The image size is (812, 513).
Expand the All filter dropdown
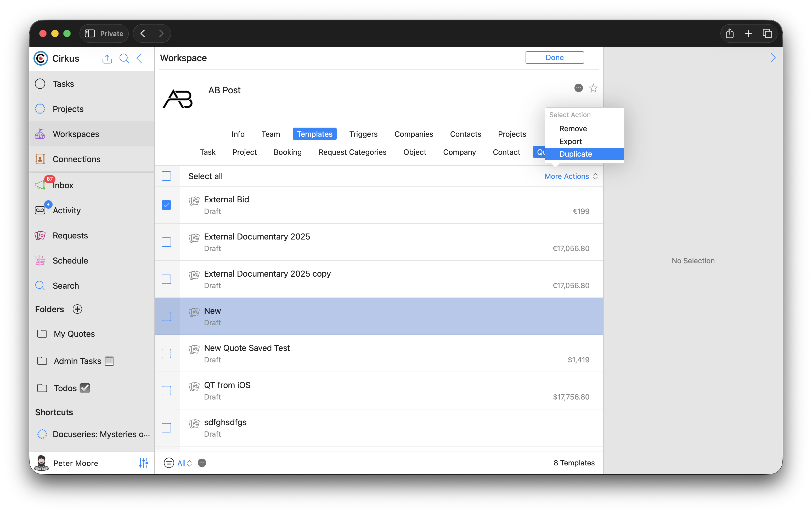[184, 463]
